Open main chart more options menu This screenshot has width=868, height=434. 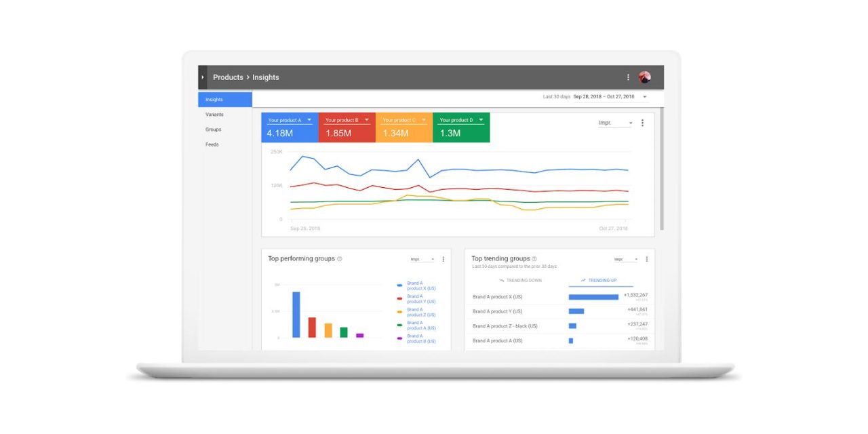(642, 123)
